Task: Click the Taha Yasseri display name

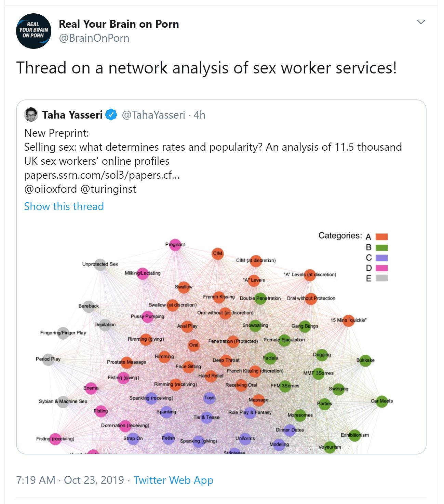Action: 72,115
